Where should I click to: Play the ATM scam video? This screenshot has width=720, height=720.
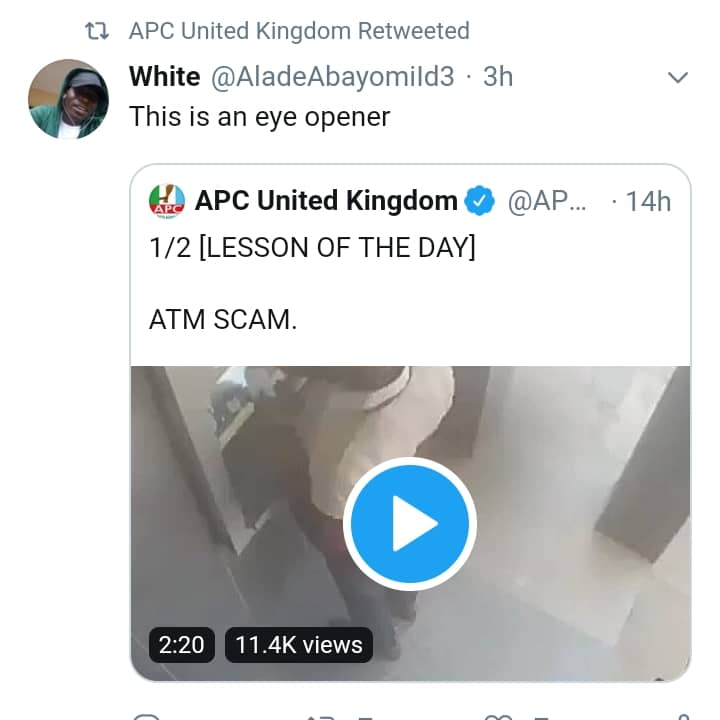(x=410, y=524)
